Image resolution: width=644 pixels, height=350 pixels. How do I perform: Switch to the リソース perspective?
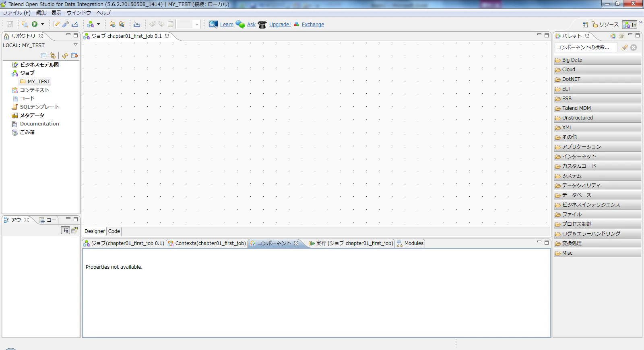point(605,25)
